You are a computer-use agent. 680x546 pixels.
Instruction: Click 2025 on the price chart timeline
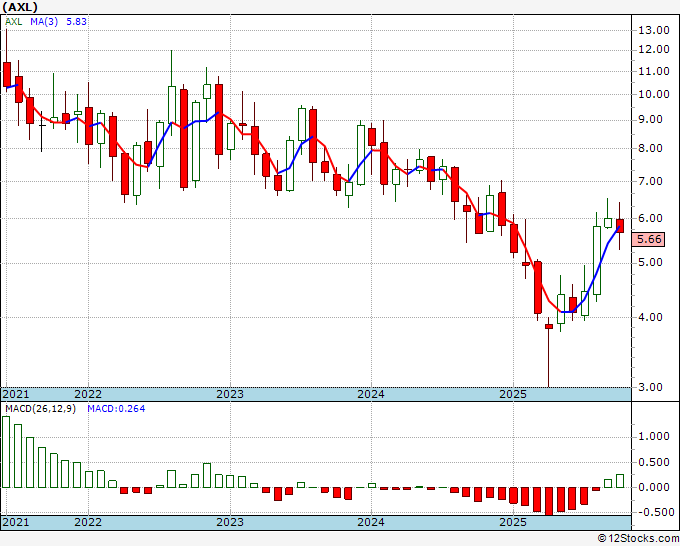pyautogui.click(x=513, y=394)
